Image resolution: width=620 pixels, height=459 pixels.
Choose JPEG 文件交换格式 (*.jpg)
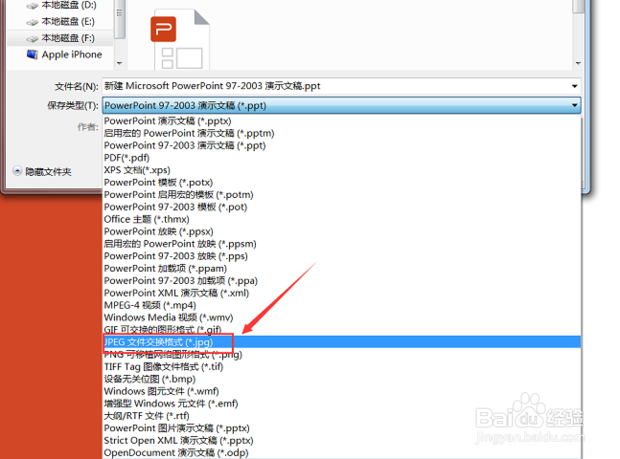click(x=342, y=342)
